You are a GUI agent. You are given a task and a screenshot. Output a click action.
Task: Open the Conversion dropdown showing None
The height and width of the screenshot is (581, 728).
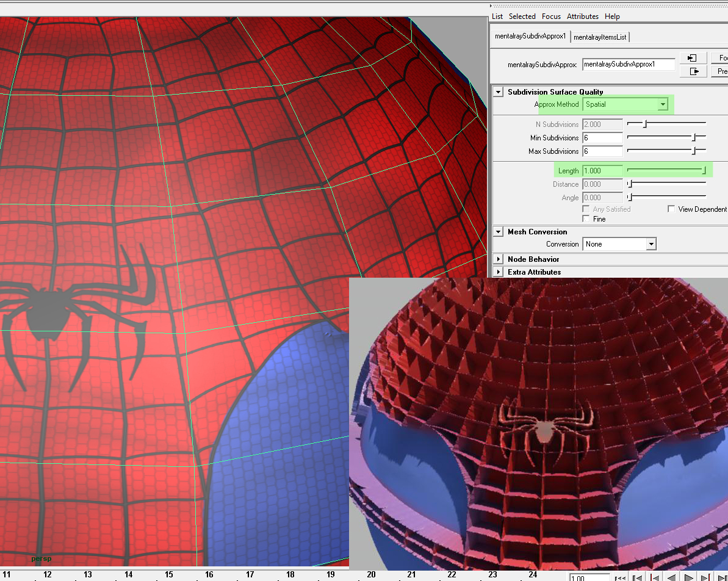tap(619, 244)
